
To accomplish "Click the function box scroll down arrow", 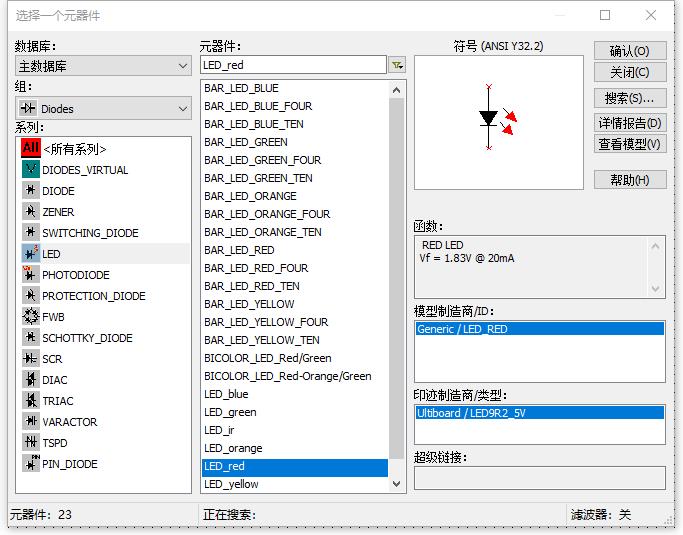I will point(656,288).
